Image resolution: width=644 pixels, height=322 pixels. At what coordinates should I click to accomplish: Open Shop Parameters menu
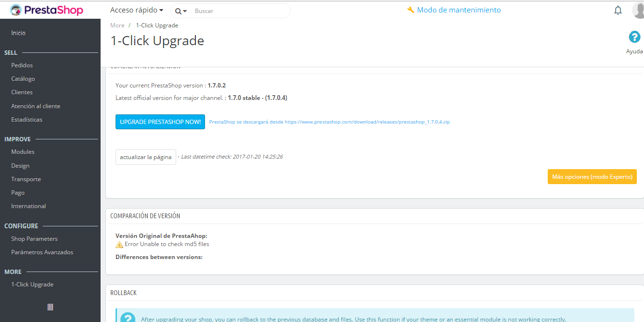34,239
